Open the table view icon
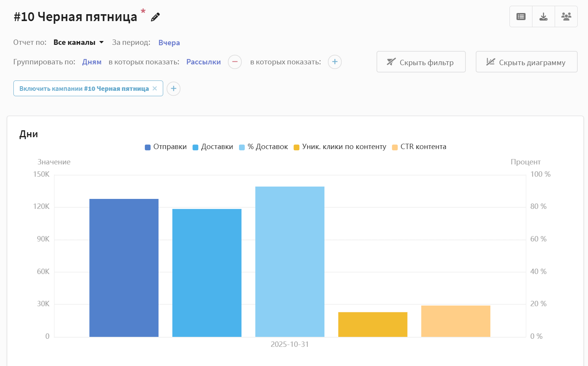Image resolution: width=588 pixels, height=366 pixels. (x=521, y=16)
